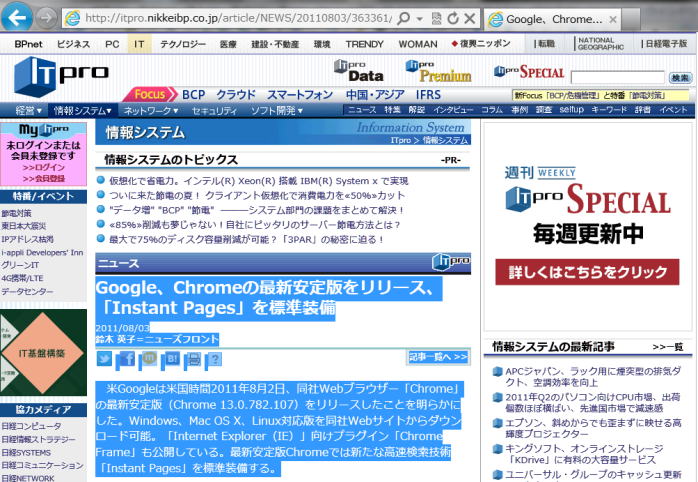Open the インタビュー sub-navigation item

tap(453, 109)
